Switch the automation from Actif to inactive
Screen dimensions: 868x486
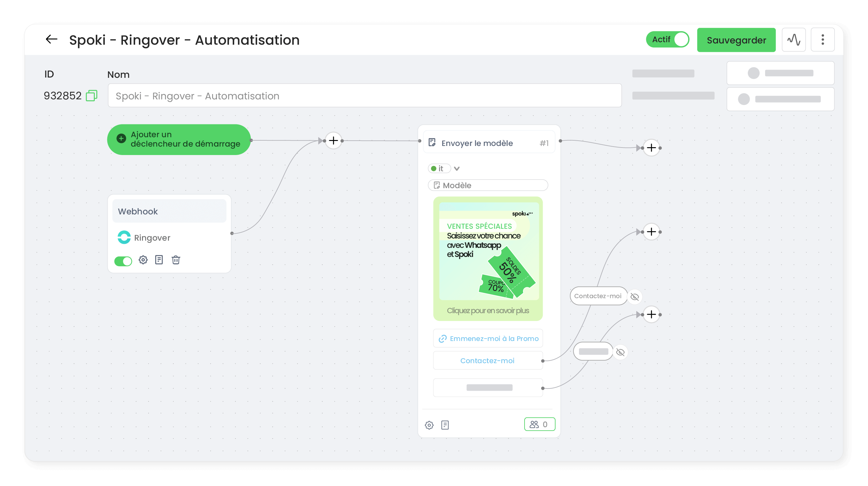tap(667, 39)
